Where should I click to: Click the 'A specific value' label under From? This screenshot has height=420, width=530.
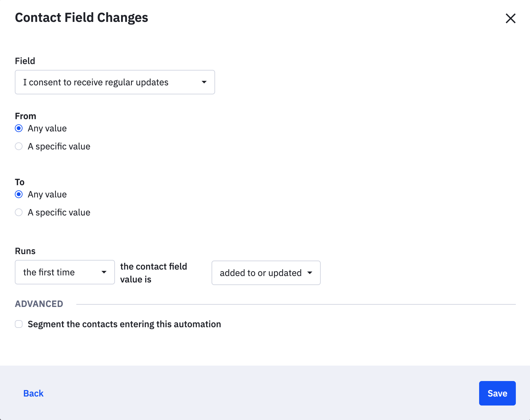click(59, 146)
